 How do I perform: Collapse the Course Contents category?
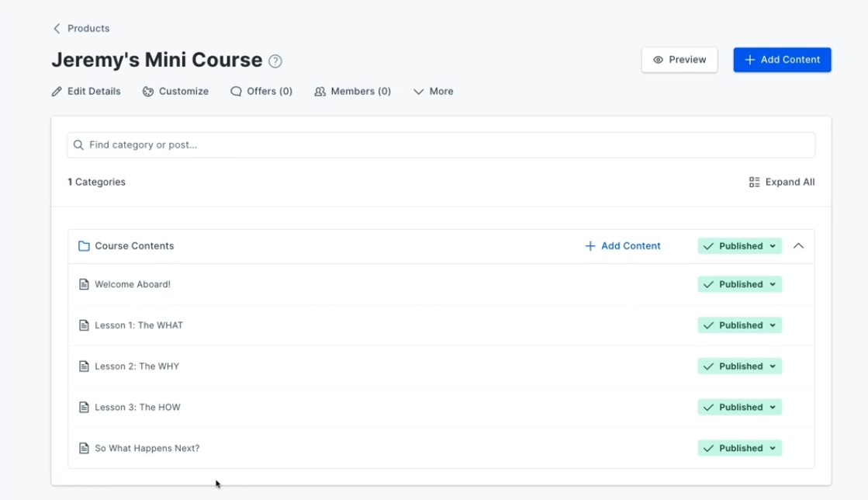point(800,245)
